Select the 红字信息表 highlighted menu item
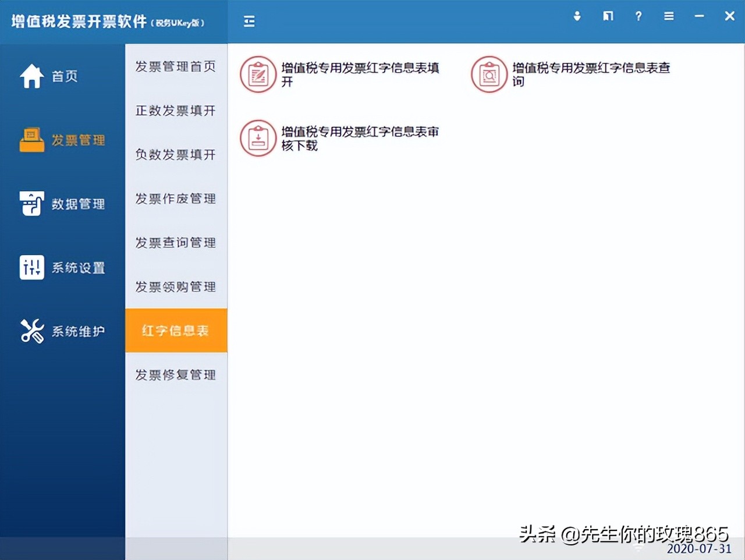 point(176,331)
